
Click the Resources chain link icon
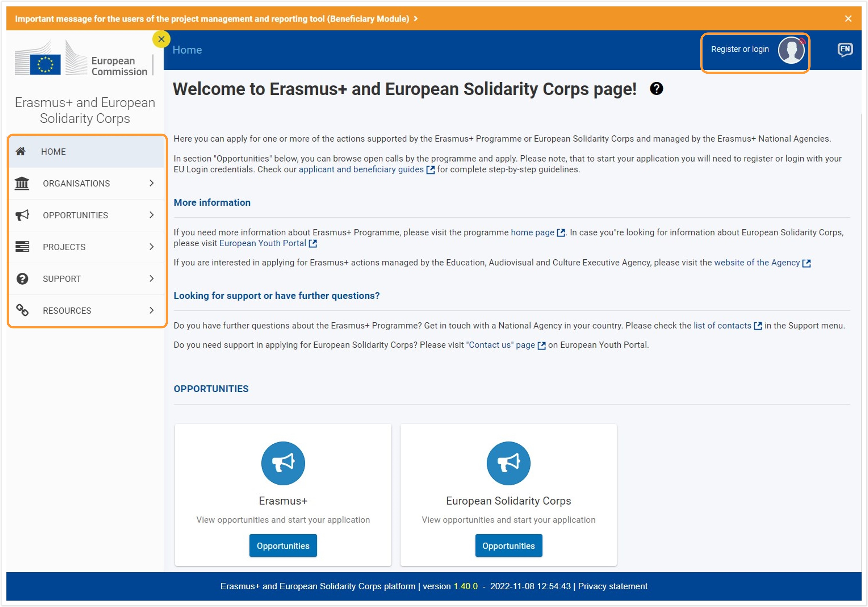22,311
